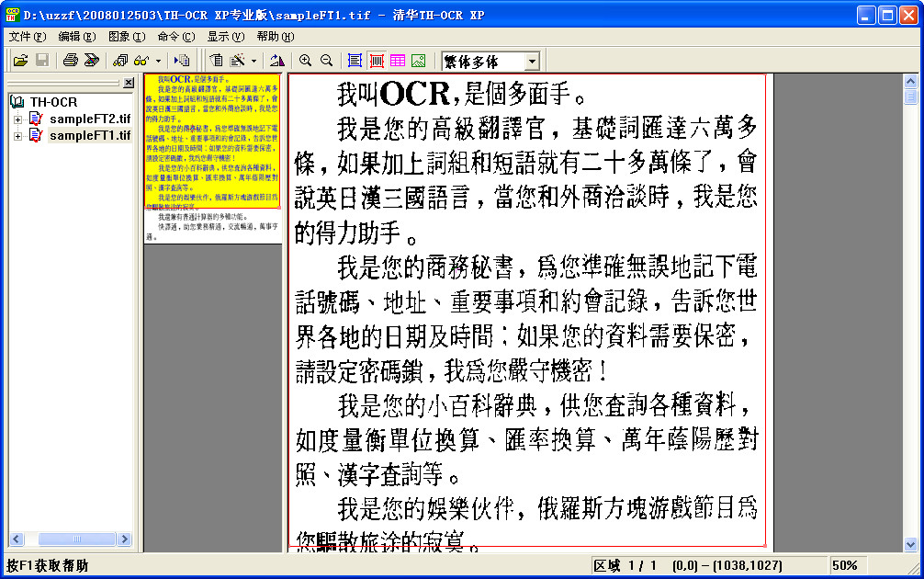This screenshot has height=579, width=924.
Task: Click the vertical scrollbar thumb
Action: tap(910, 96)
